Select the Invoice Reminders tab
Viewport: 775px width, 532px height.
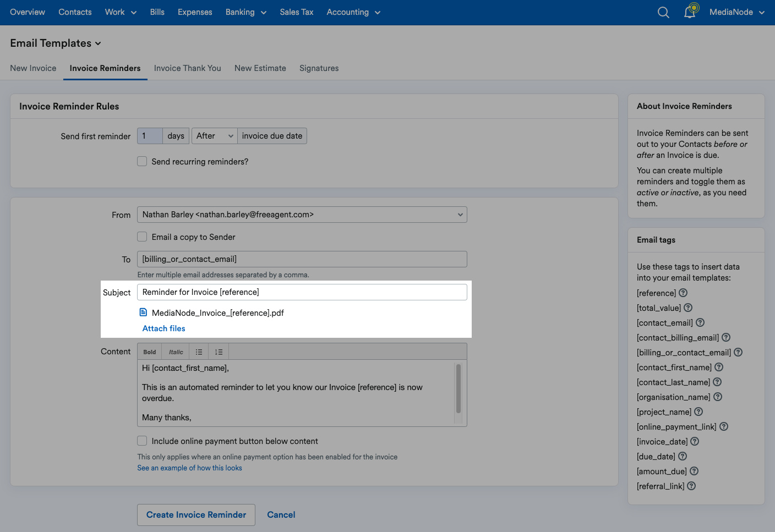[x=105, y=68]
